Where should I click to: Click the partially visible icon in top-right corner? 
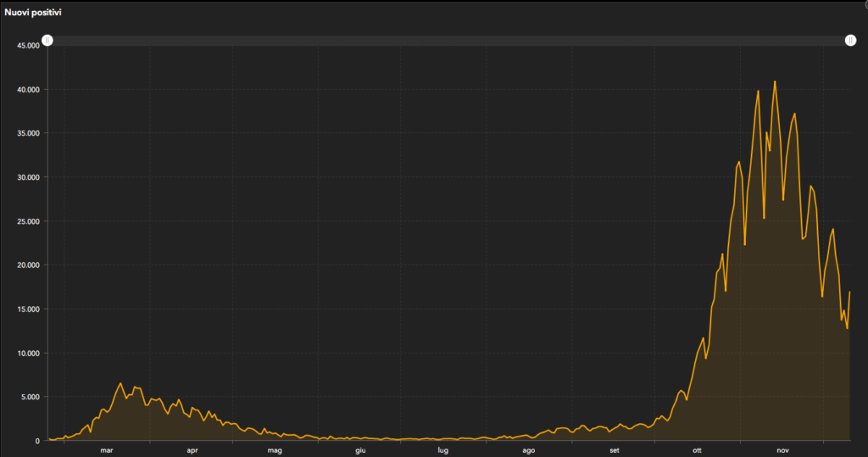click(864, 4)
